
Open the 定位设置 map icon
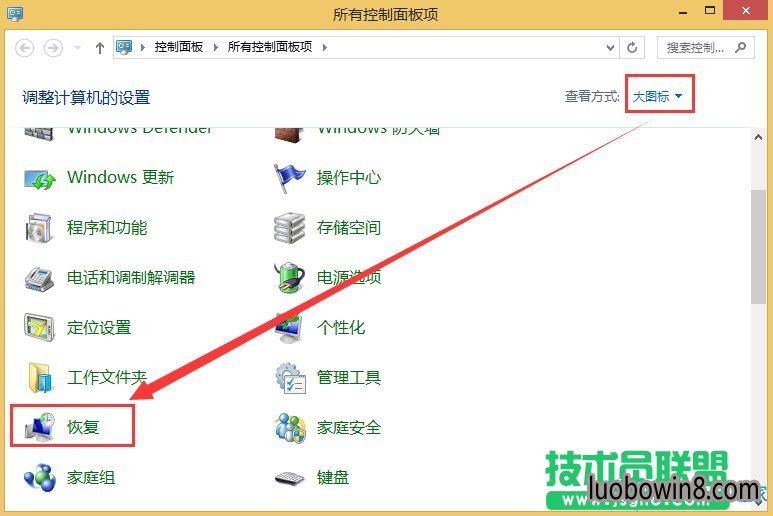point(39,327)
